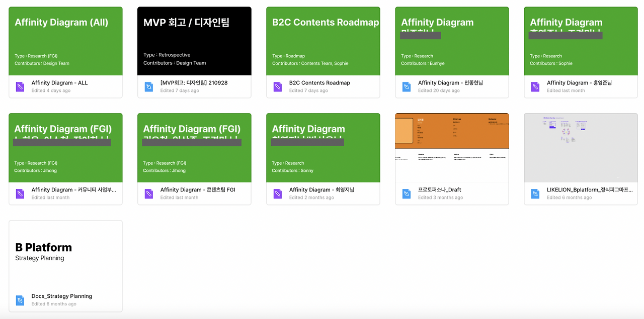Click the 'Edited 3 months ago' label
The width and height of the screenshot is (644, 319).
pyautogui.click(x=440, y=198)
